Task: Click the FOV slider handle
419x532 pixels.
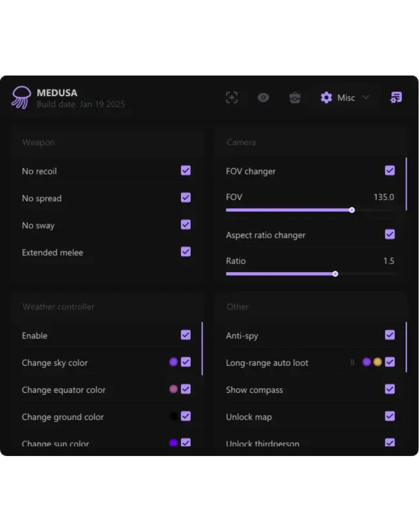Action: 352,210
